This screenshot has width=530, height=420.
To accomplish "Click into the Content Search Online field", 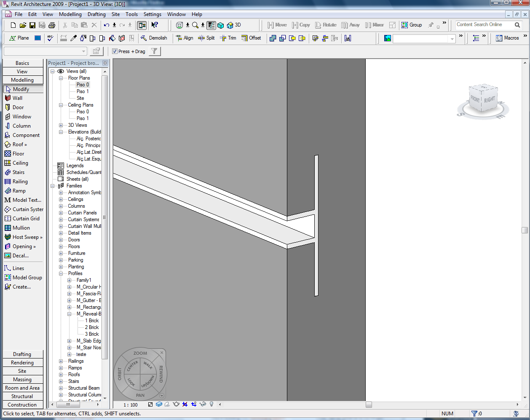I will [x=484, y=25].
